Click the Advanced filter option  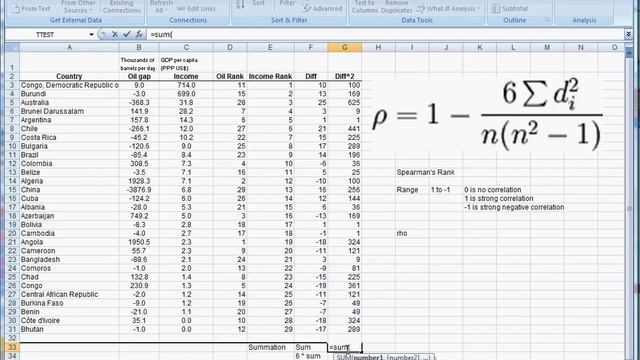[x=323, y=8]
